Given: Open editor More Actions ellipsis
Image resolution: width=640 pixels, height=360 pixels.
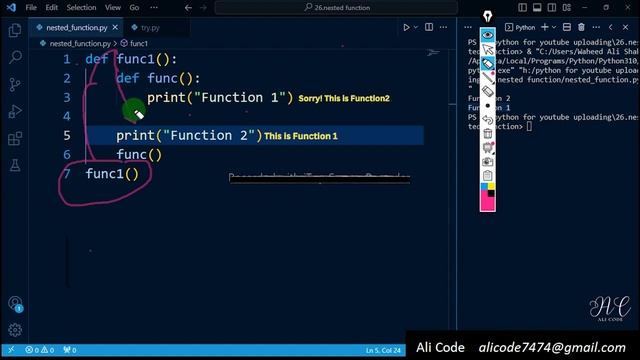Looking at the screenshot, I should (x=444, y=27).
